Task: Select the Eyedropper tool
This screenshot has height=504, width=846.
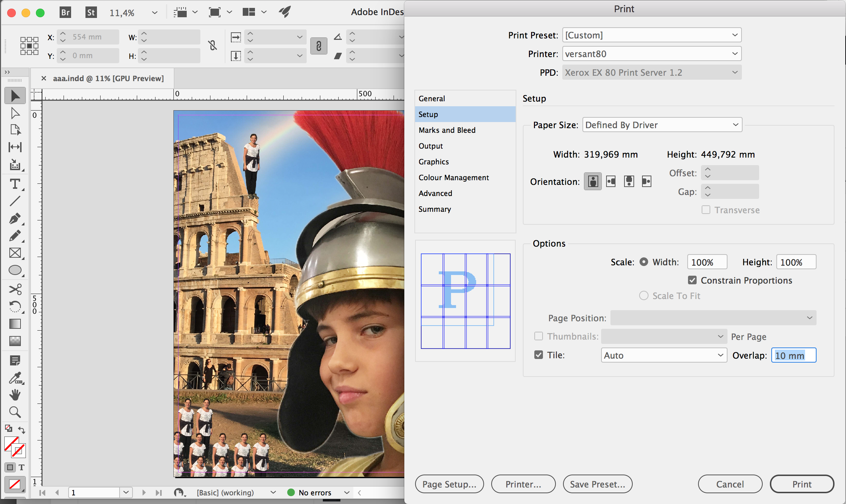Action: point(15,378)
